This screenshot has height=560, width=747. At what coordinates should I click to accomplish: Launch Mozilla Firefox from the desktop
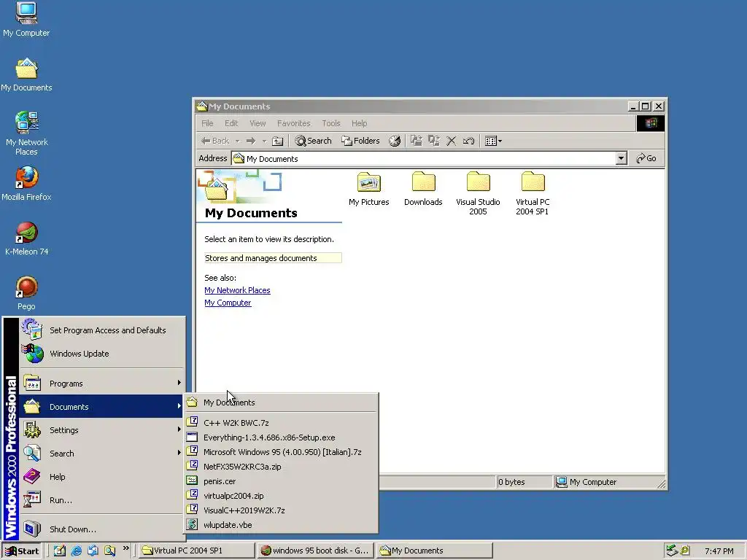[26, 183]
